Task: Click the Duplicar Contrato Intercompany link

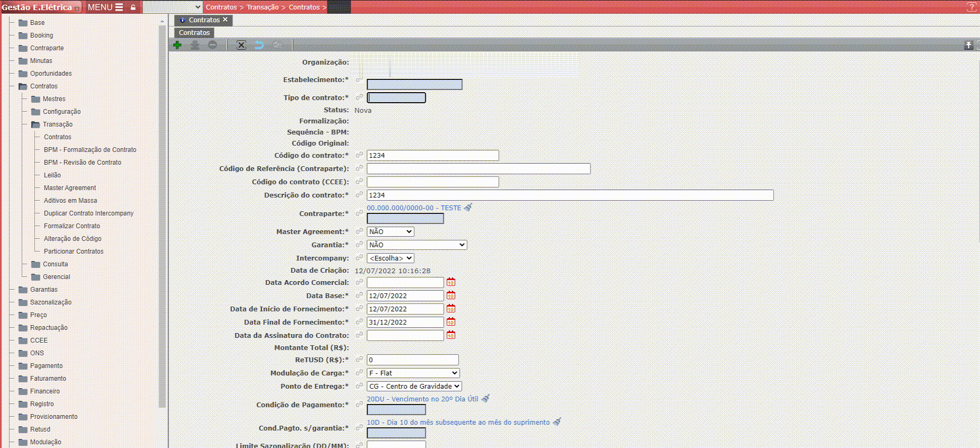Action: click(88, 213)
